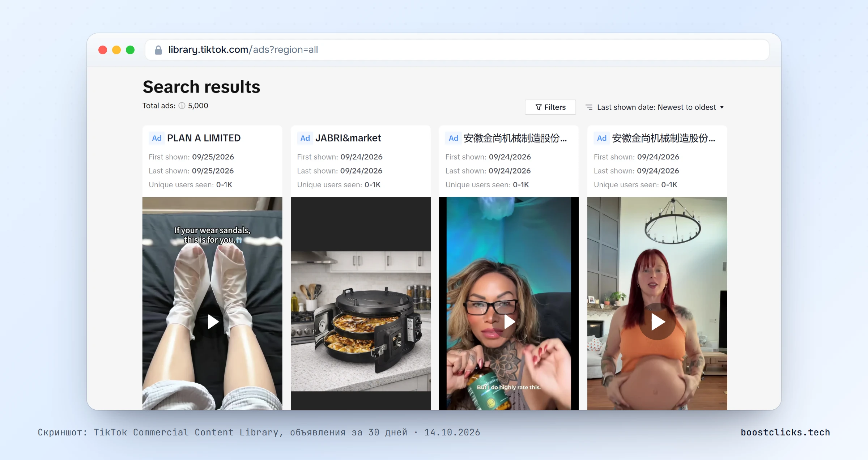Click PLAN A LIMITED Last shown 09/25/2026
868x460 pixels.
(x=191, y=171)
